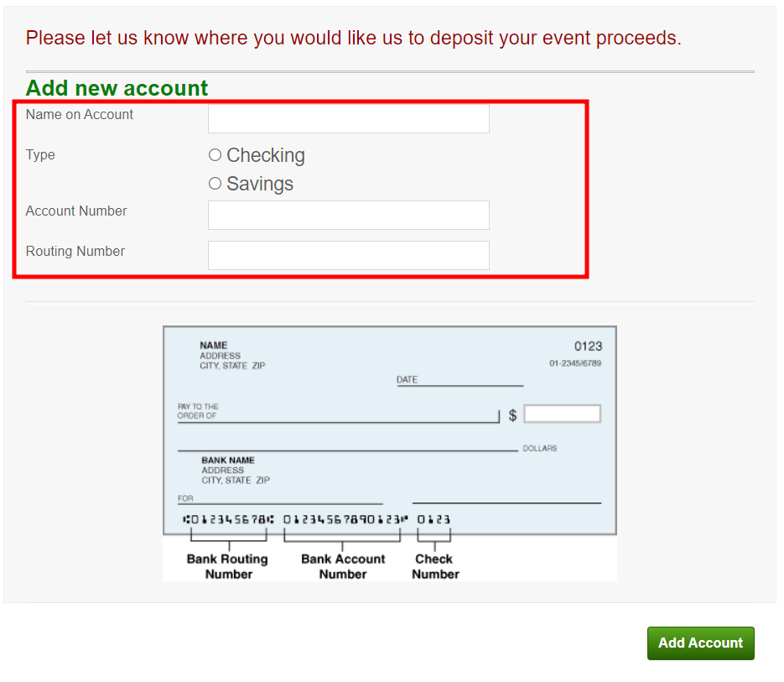Select the Savings radio button
This screenshot has width=784, height=682.
point(215,184)
